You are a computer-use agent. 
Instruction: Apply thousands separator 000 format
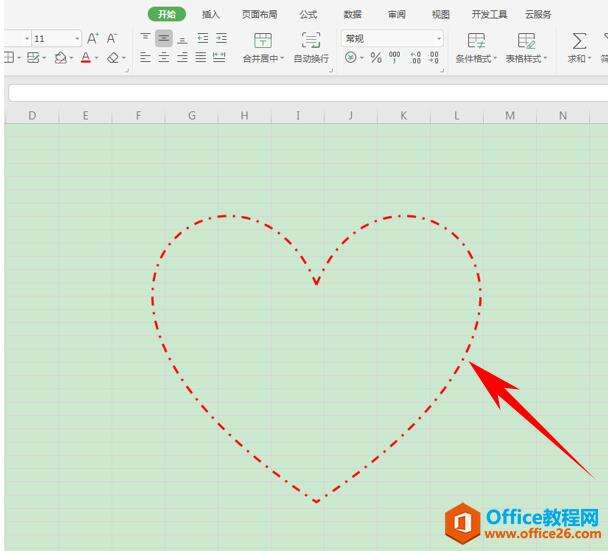[394, 57]
